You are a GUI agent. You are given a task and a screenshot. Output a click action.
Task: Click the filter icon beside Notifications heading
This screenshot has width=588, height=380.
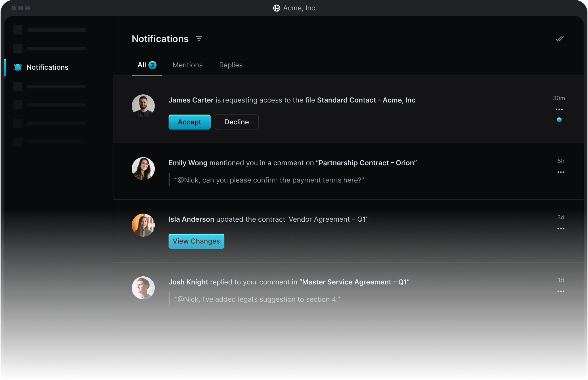(199, 39)
